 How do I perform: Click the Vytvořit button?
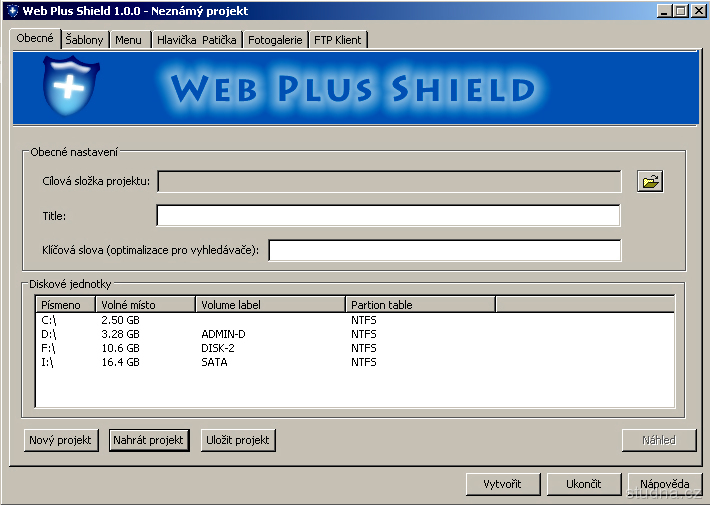click(x=503, y=484)
